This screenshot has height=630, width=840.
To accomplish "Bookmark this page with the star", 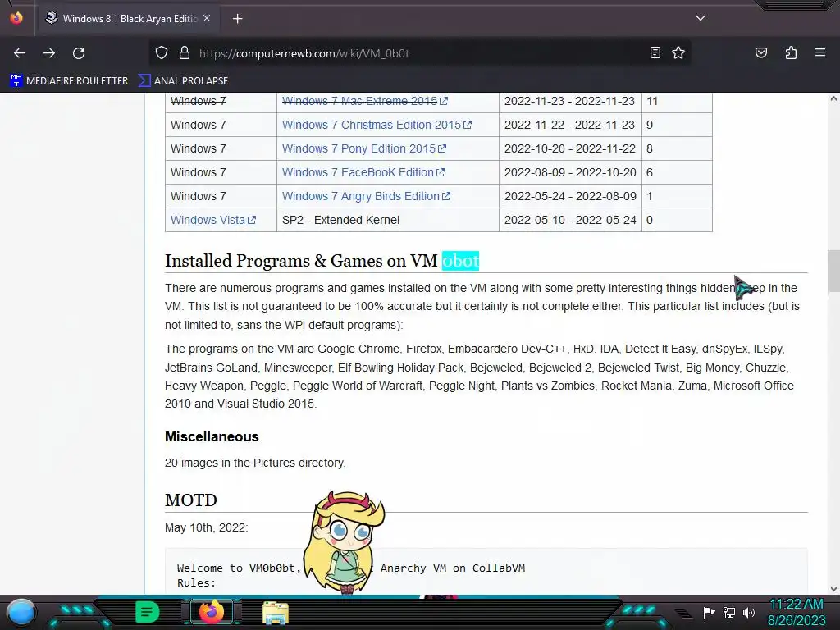I will coord(678,52).
